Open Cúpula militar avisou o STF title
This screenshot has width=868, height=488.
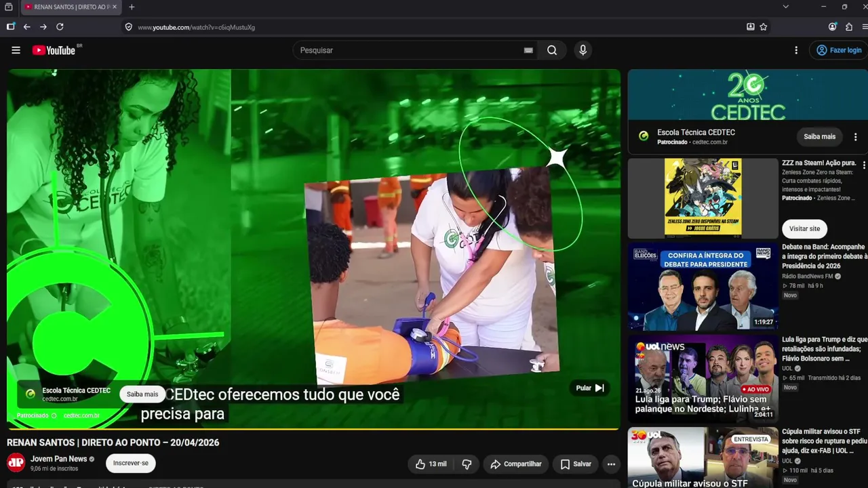(825, 441)
